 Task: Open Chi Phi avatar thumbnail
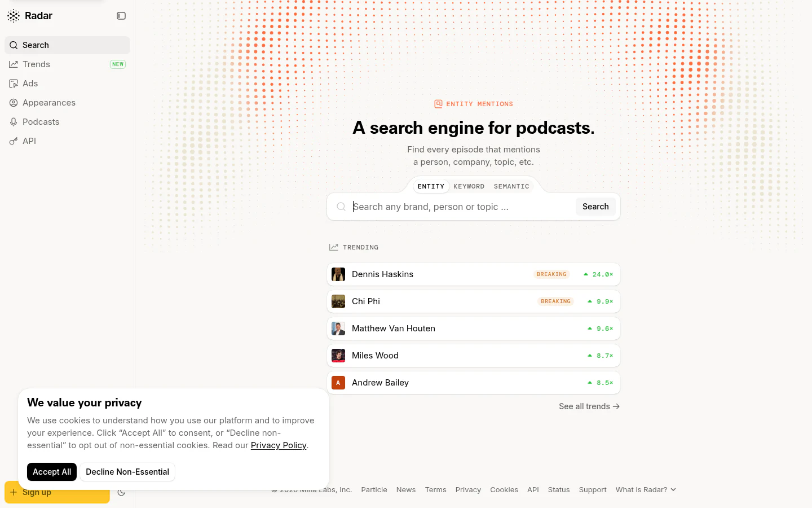tap(338, 301)
